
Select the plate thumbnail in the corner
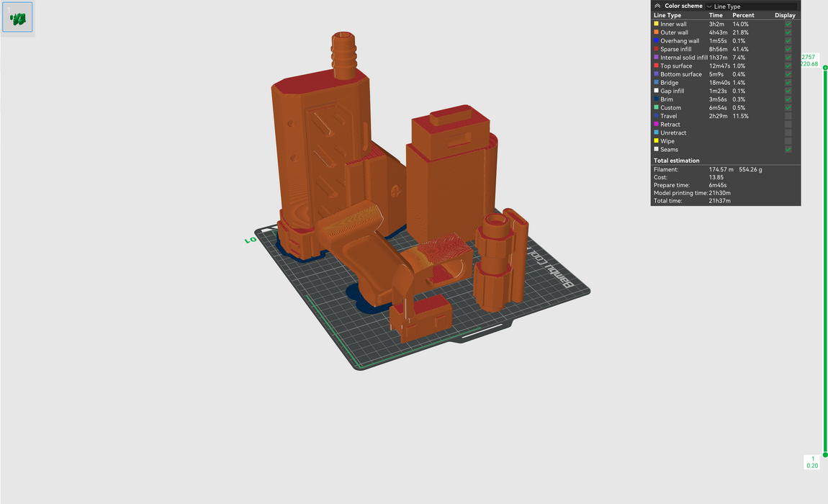pyautogui.click(x=17, y=17)
